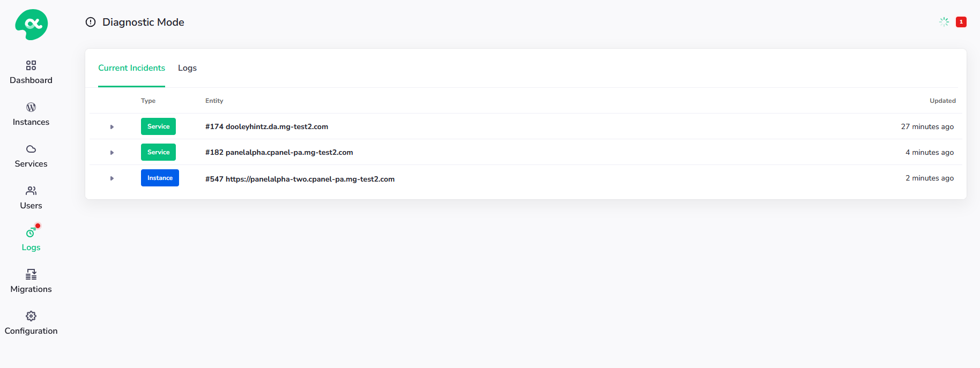The width and height of the screenshot is (980, 368).
Task: Click the Entity column header
Action: click(x=214, y=101)
